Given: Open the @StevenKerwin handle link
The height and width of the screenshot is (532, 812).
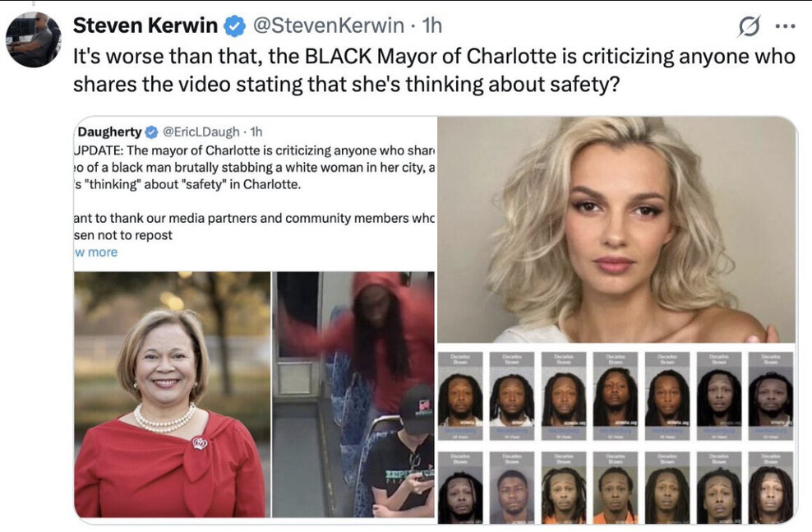Looking at the screenshot, I should coord(328,25).
